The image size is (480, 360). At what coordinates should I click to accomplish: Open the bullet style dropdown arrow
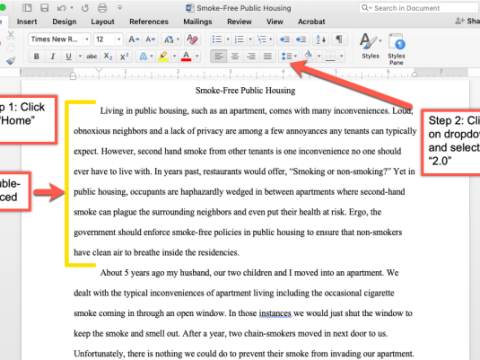(x=228, y=39)
